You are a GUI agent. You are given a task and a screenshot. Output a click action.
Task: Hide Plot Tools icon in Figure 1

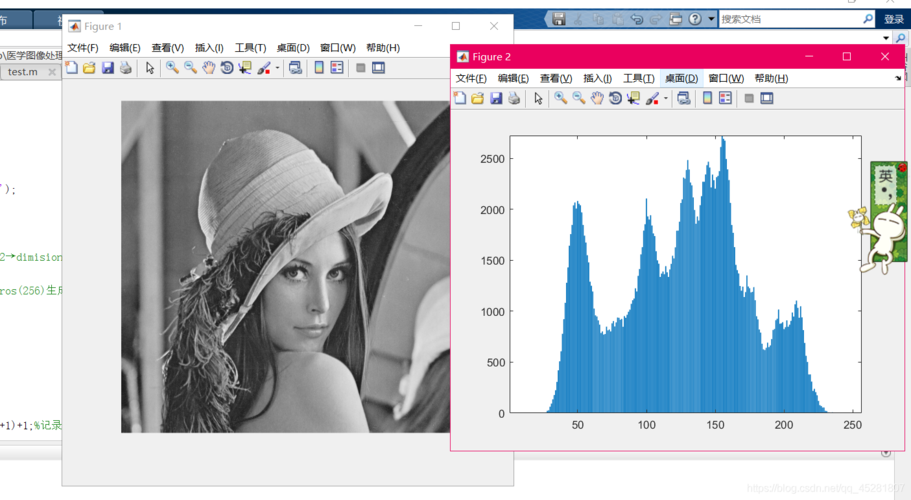[x=360, y=68]
